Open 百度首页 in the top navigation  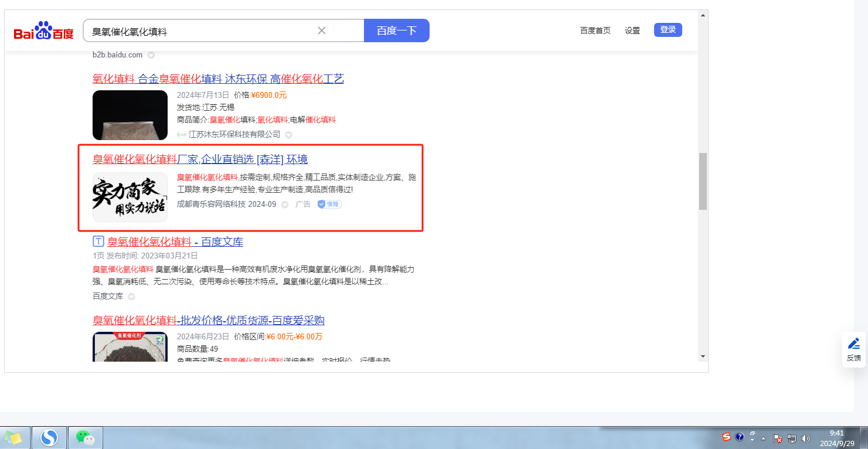point(595,30)
